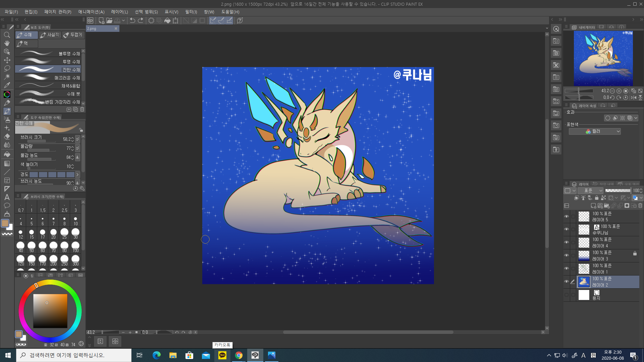Choose brush size preset 100
Viewport: 644px width, 362px height.
[75, 247]
